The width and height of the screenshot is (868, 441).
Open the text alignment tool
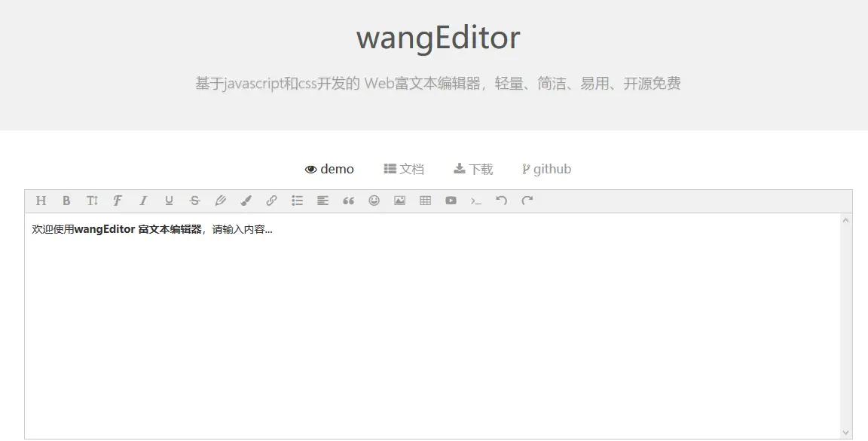(322, 201)
